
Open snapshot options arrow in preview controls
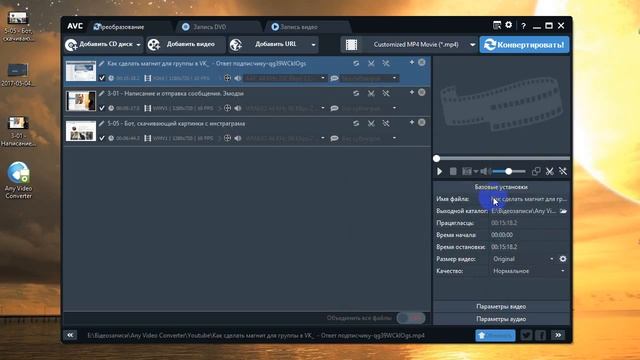coord(476,172)
